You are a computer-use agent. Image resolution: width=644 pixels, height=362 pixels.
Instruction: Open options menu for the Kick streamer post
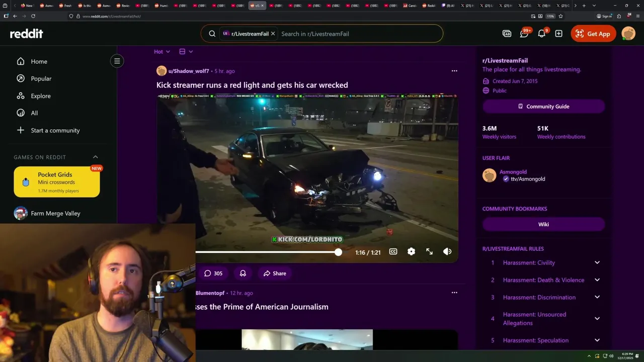tap(454, 71)
